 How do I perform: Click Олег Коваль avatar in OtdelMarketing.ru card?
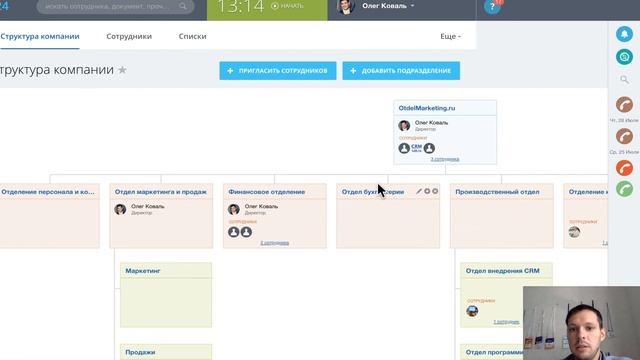tap(404, 125)
